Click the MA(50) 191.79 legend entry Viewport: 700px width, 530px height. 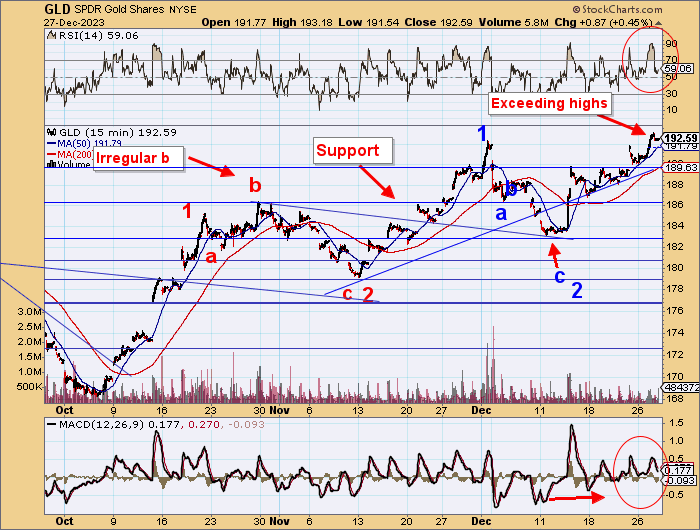(84, 143)
